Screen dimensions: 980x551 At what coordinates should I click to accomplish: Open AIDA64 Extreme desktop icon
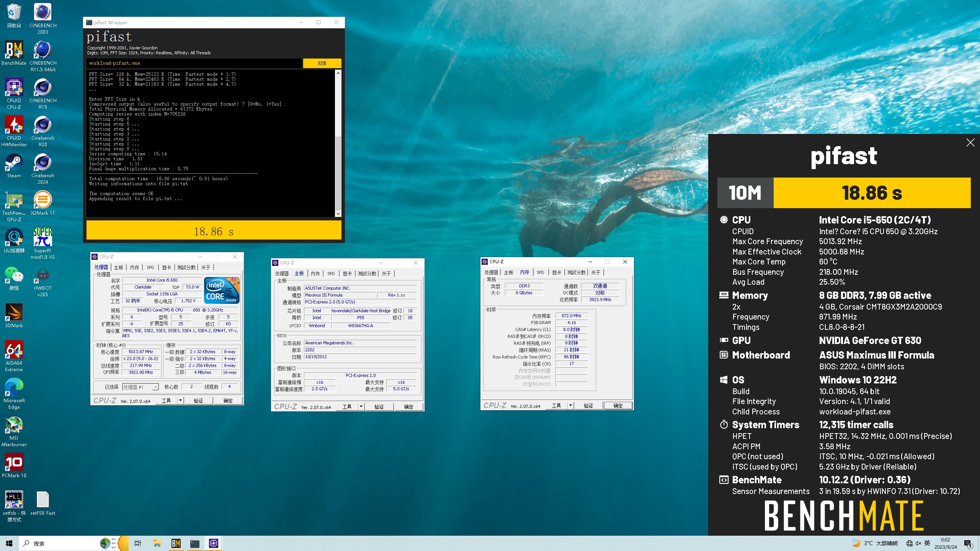point(14,356)
